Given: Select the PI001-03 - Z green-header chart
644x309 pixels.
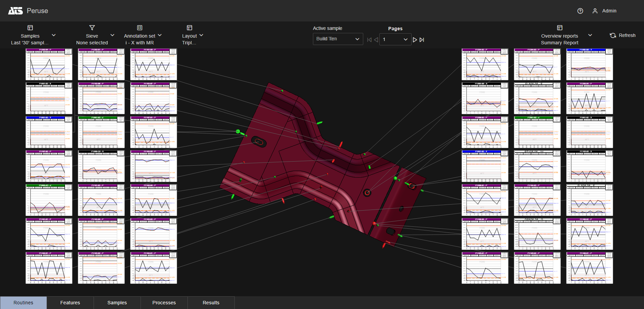Looking at the screenshot, I should (101, 132).
